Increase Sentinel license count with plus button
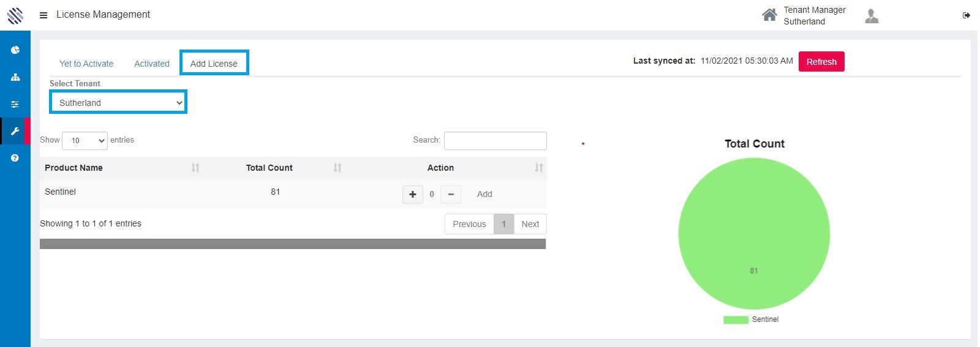Image resolution: width=980 pixels, height=347 pixels. (413, 195)
